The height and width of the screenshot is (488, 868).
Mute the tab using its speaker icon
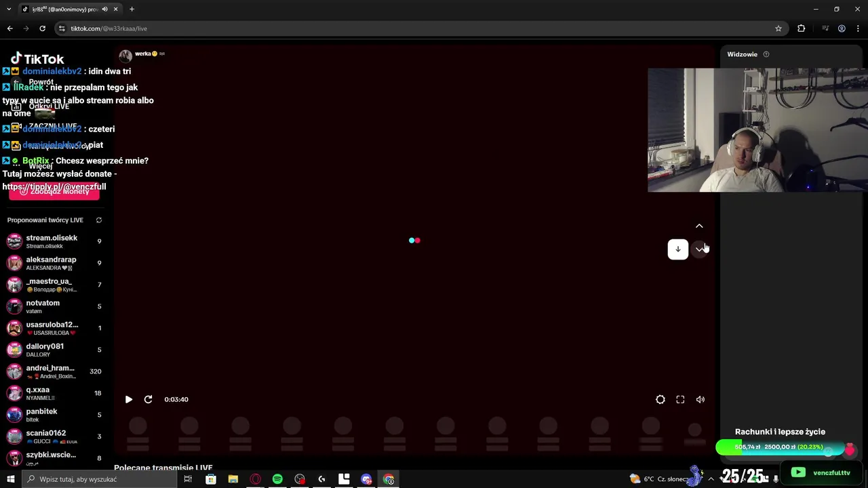coord(104,9)
